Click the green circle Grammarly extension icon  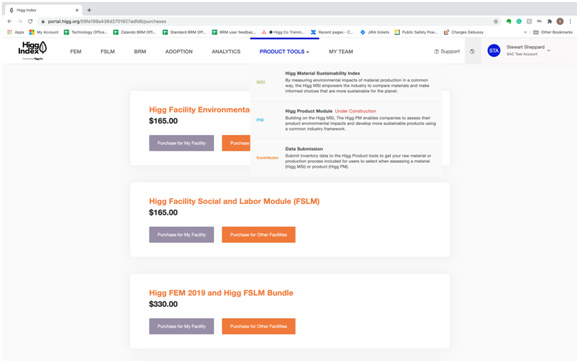coord(519,21)
